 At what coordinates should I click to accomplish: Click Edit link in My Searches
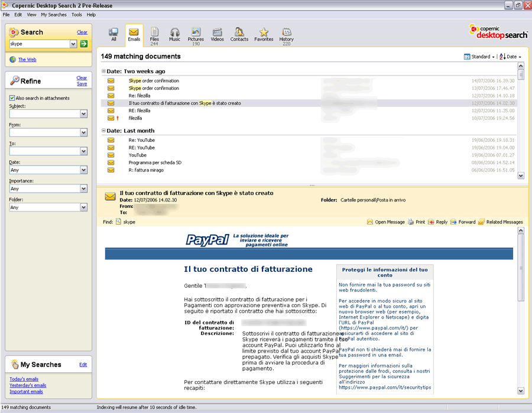tap(83, 365)
